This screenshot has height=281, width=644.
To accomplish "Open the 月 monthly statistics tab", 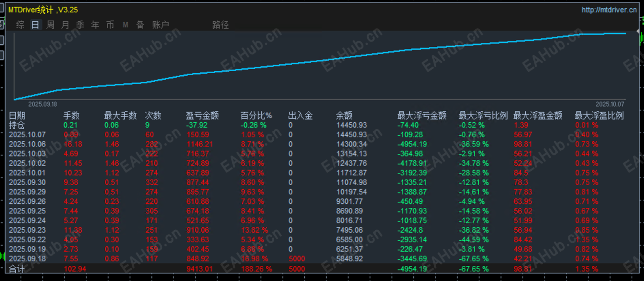I will 65,25.
